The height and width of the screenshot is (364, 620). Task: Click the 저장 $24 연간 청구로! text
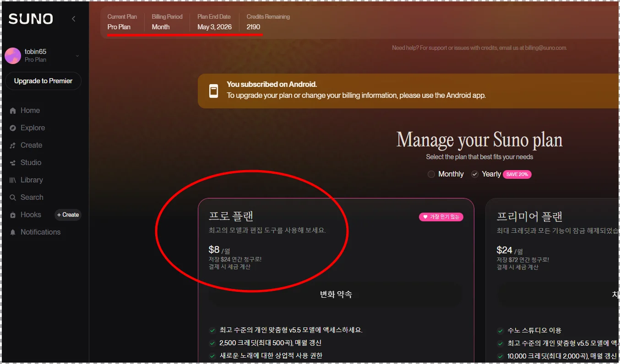(235, 260)
